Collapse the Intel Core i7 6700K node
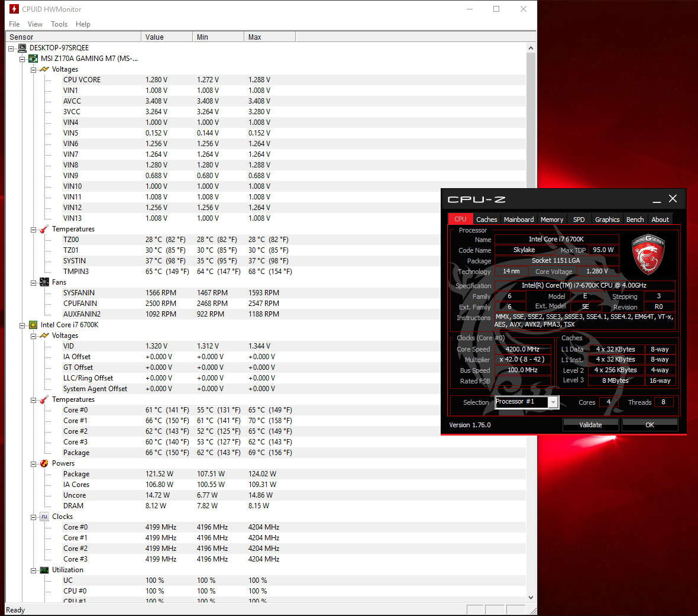 click(x=22, y=325)
